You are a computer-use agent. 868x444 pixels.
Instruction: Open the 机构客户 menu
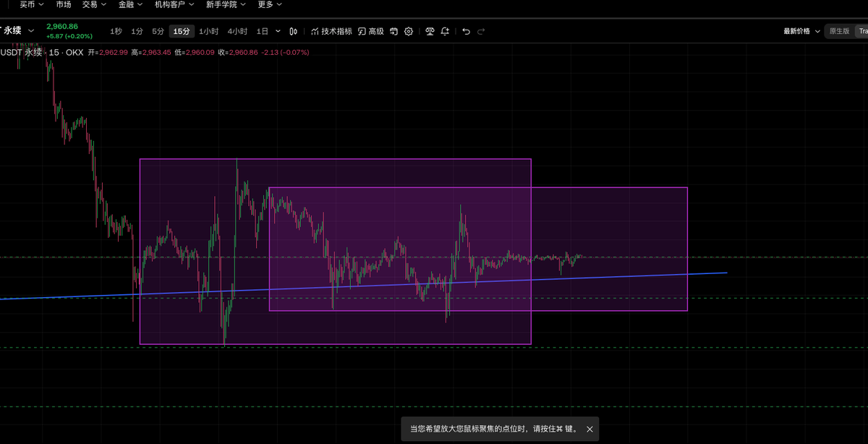pos(174,4)
